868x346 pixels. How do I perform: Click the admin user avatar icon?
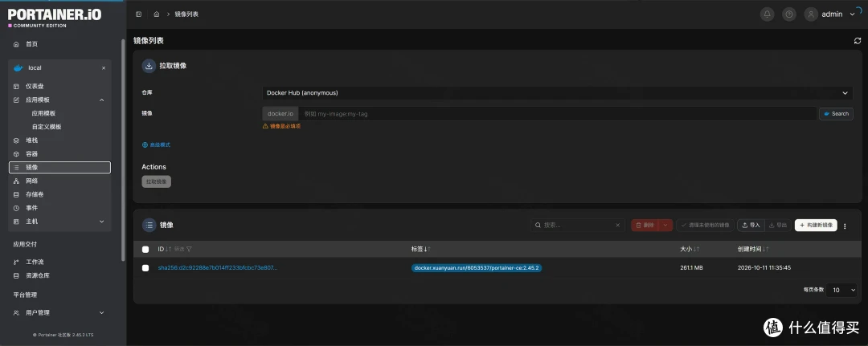point(812,14)
